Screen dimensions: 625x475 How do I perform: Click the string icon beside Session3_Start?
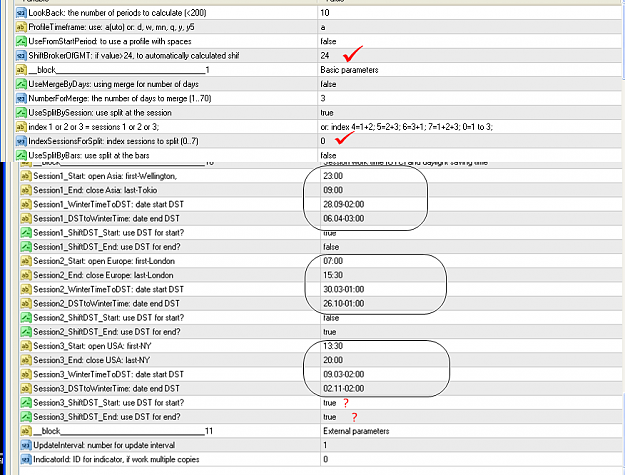26,346
